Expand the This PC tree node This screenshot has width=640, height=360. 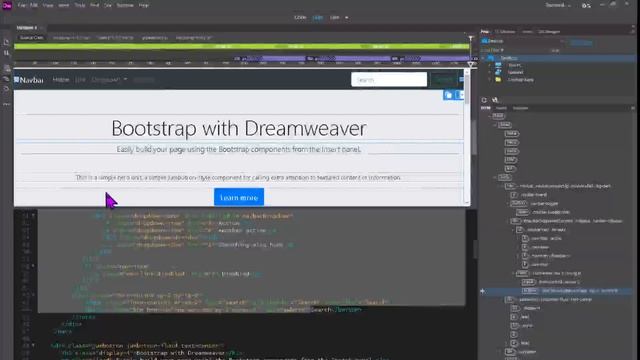[490, 65]
